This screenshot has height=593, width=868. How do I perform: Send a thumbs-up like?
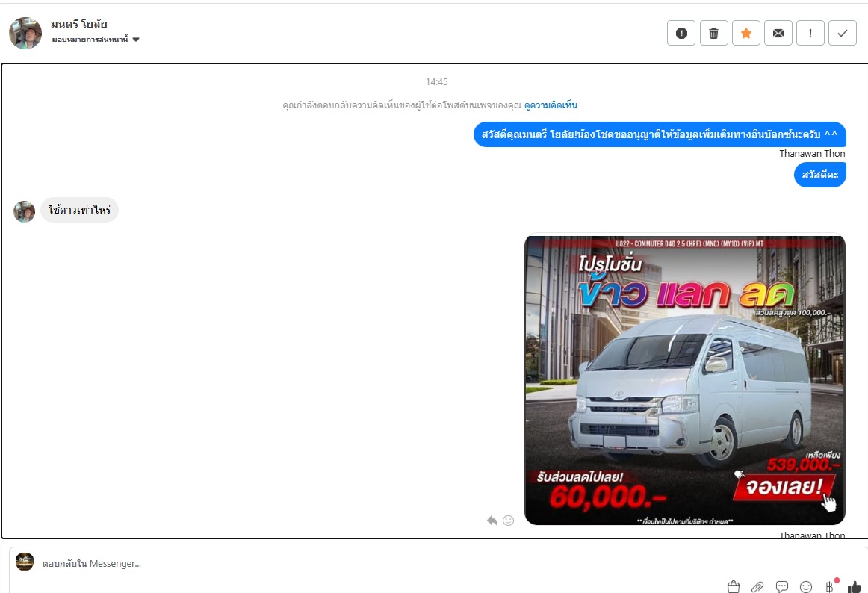point(855,586)
